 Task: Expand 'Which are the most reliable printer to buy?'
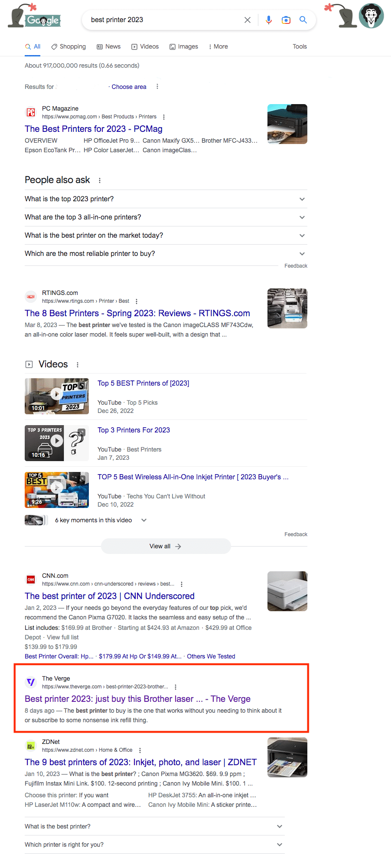coord(166,254)
